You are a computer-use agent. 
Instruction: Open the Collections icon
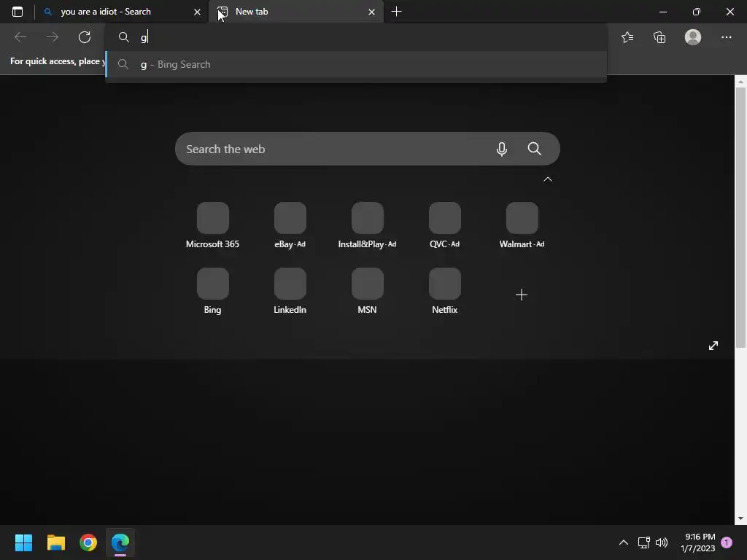point(659,37)
